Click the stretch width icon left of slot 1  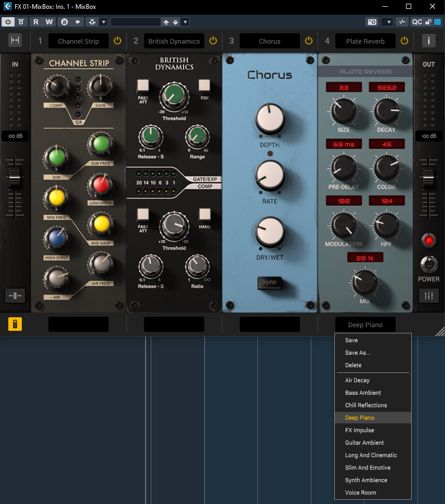[x=15, y=41]
